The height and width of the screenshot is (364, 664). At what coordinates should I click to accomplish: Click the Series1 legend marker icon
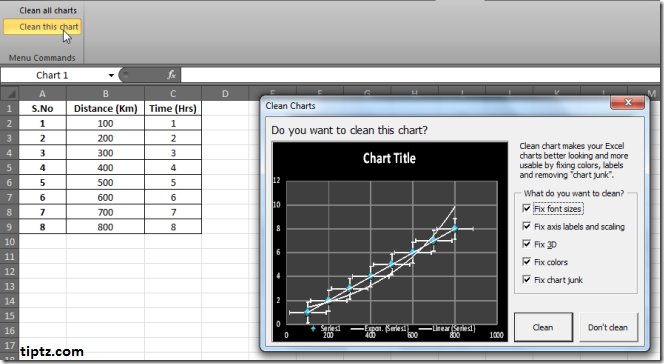click(313, 328)
